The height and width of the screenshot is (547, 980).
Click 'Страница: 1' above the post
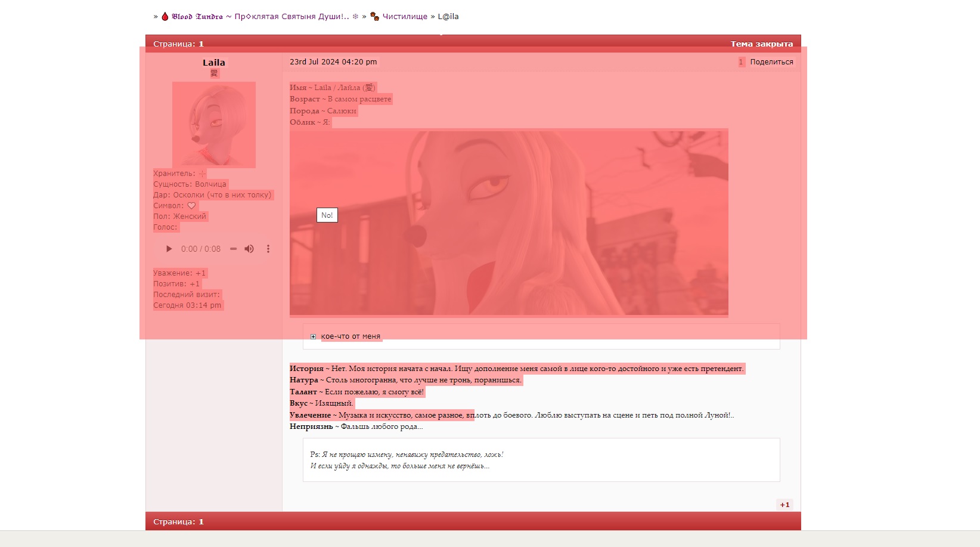(x=178, y=44)
